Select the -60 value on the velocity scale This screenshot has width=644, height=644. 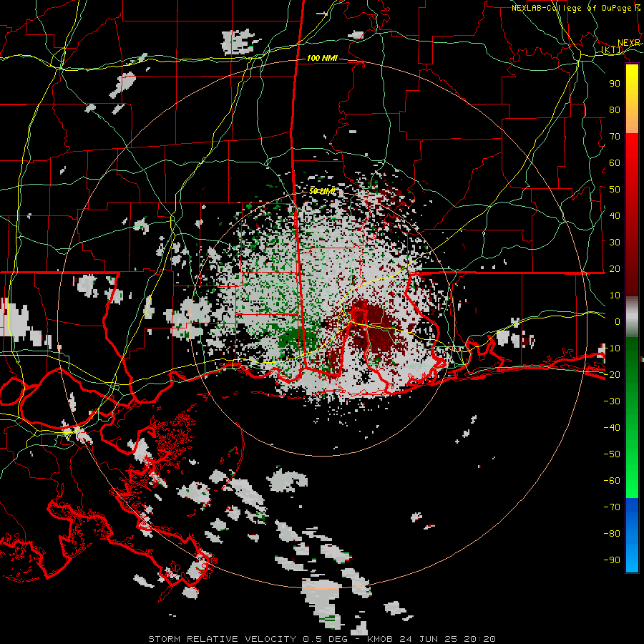(612, 481)
